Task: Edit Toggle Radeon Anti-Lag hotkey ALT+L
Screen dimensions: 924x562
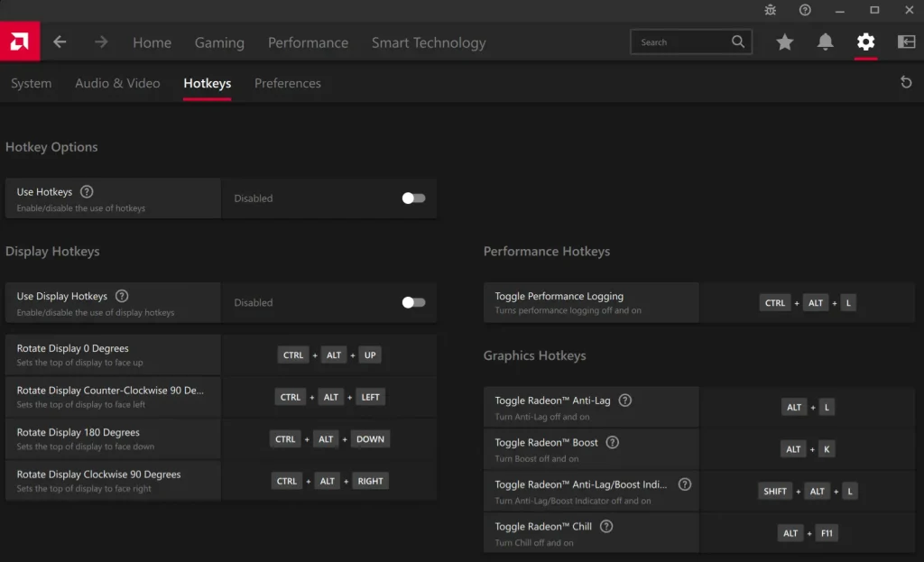Action: (807, 407)
